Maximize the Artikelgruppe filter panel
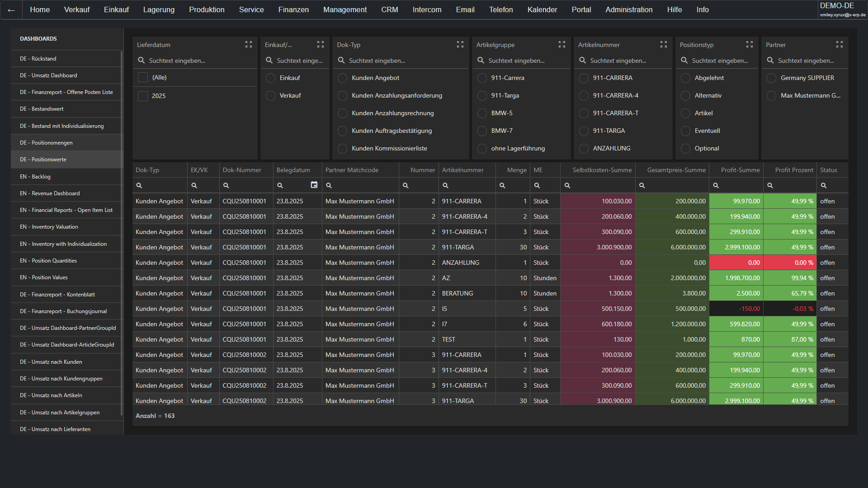Viewport: 868px width, 488px height. point(562,44)
